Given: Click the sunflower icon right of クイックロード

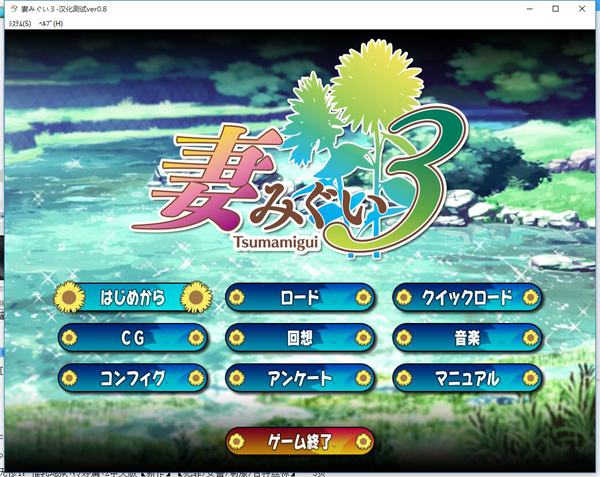Looking at the screenshot, I should pyautogui.click(x=531, y=297).
